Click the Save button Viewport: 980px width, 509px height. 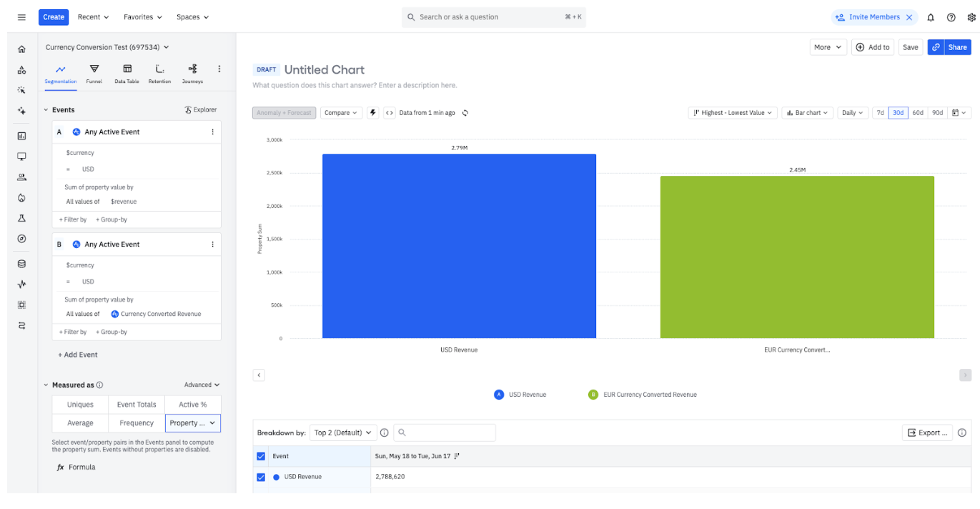pos(910,47)
